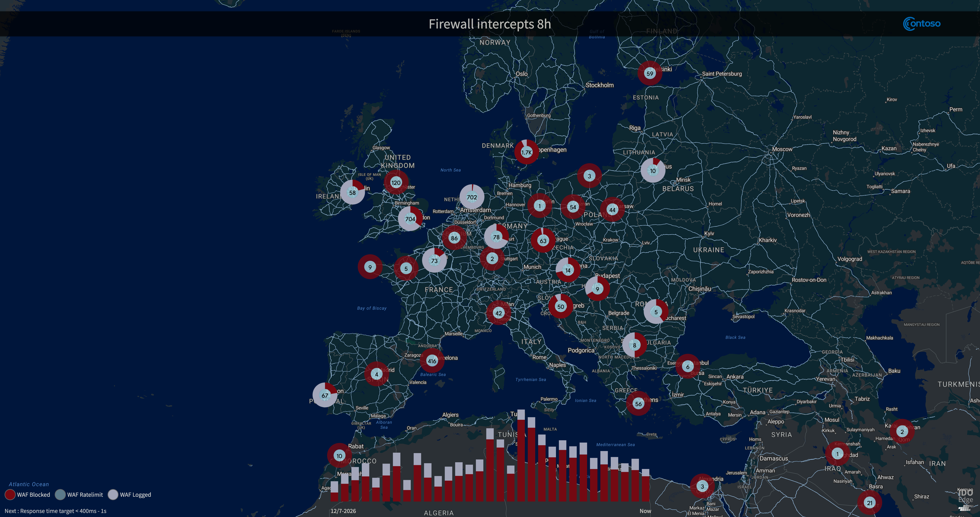Click the 'Kyiv' map label
Viewport: 980px width, 517px height.
click(709, 234)
